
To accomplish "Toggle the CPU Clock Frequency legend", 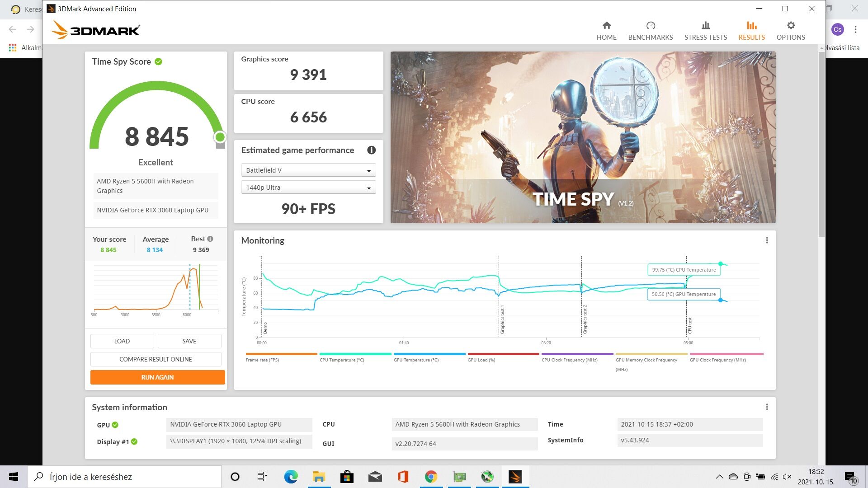I will click(577, 357).
